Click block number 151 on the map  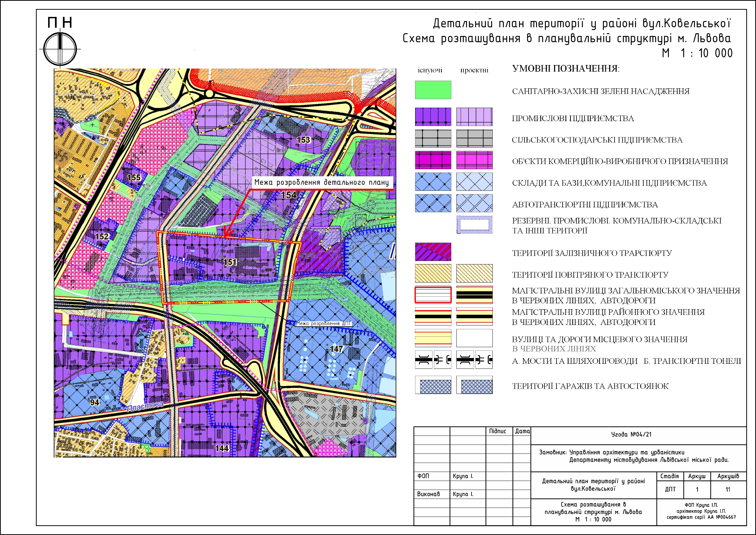[230, 262]
